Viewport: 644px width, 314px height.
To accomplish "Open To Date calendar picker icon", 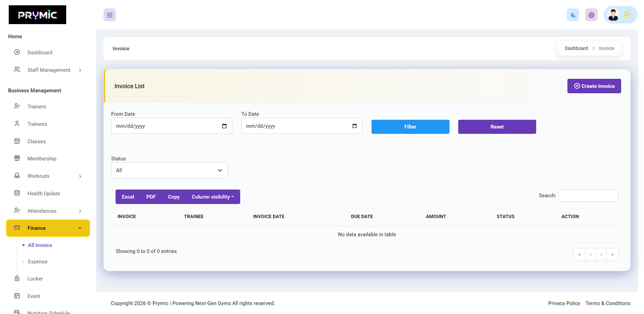I will [x=354, y=126].
